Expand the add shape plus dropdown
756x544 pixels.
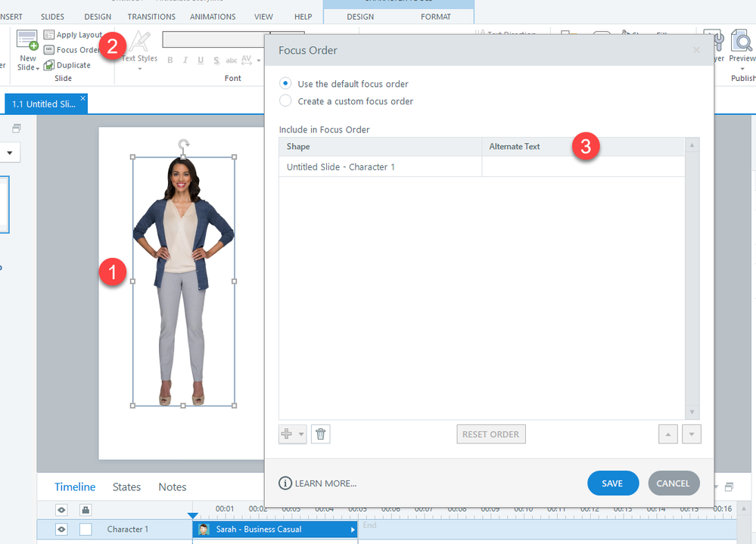coord(302,434)
